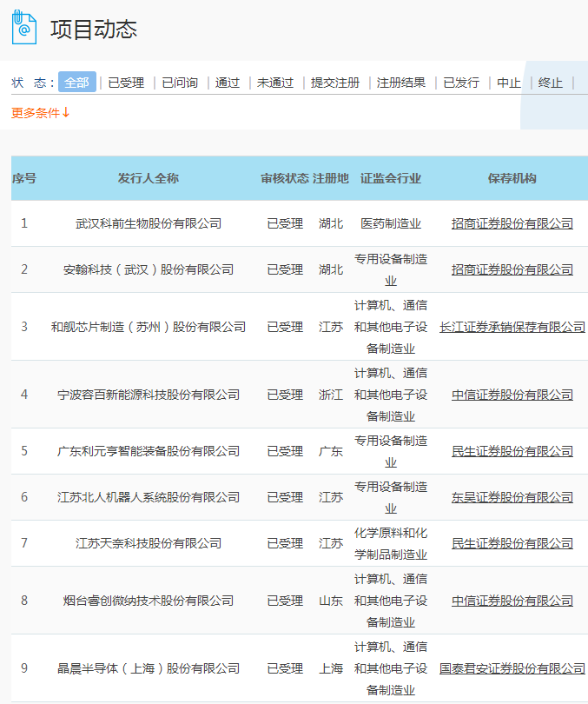588x704 pixels.
Task: Select the 注册结果 filter
Action: 401,83
